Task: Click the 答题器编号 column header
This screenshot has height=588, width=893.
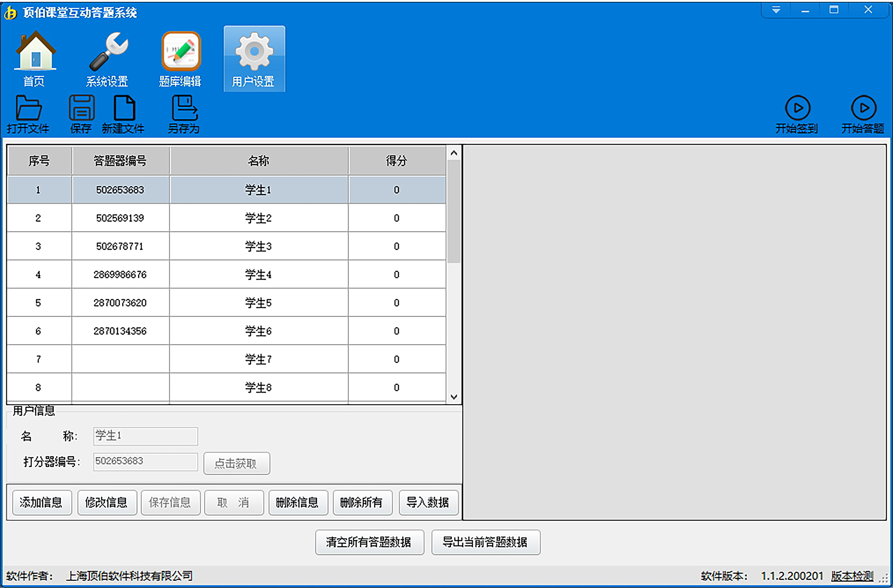Action: (120, 161)
